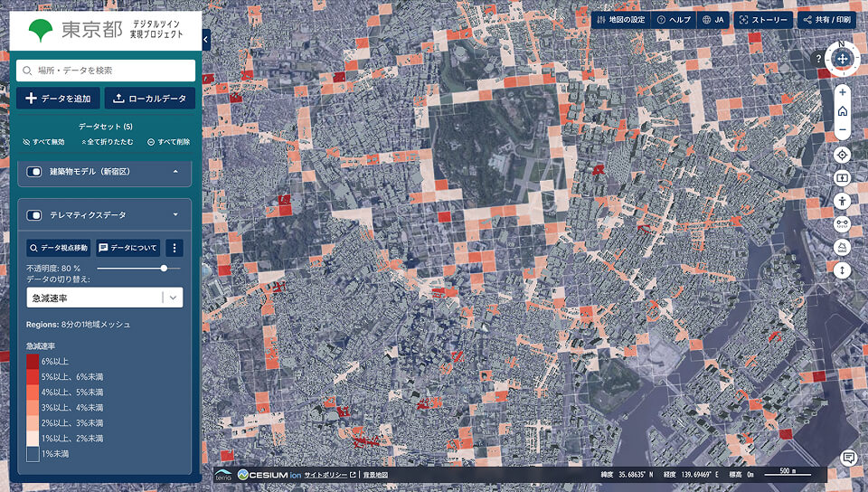Click the zoom out minus icon
868x492 pixels.
842,130
